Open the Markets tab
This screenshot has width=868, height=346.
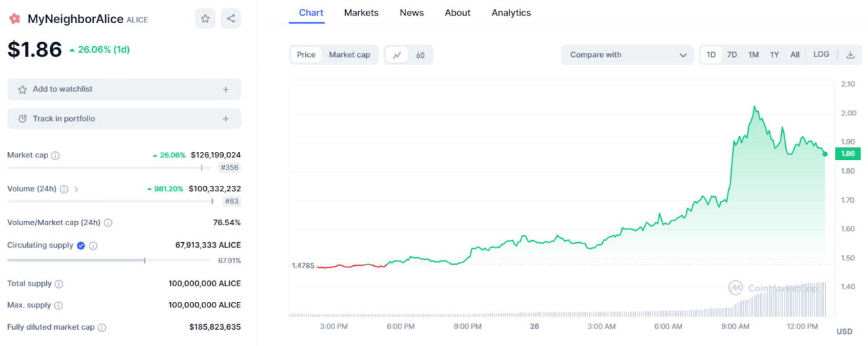[361, 13]
